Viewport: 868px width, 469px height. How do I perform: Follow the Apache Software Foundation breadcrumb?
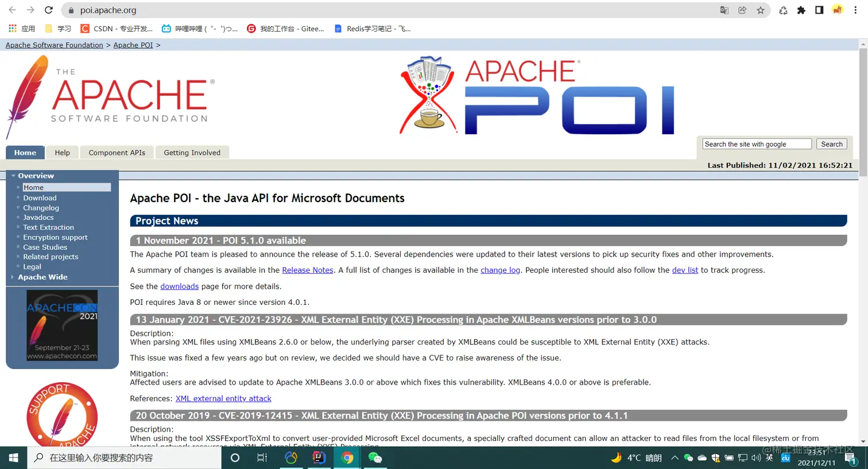(55, 45)
